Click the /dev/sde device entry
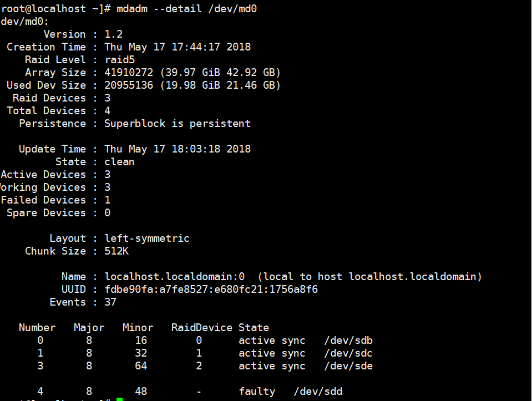The image size is (532, 401). coord(348,366)
